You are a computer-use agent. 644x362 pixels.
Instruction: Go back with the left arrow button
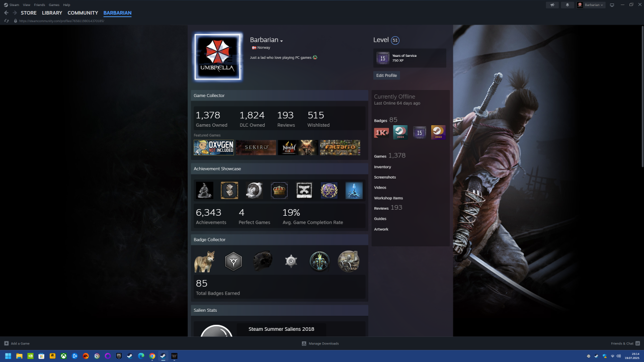coord(6,13)
